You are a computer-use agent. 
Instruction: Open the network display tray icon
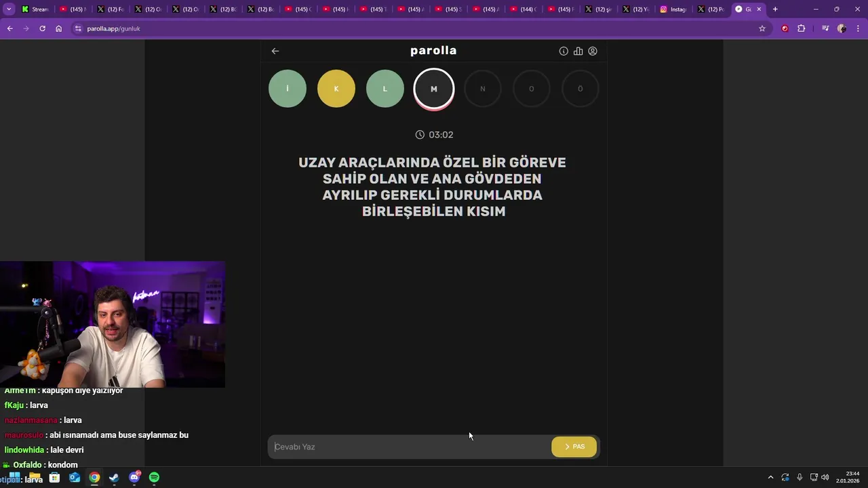tap(814, 477)
